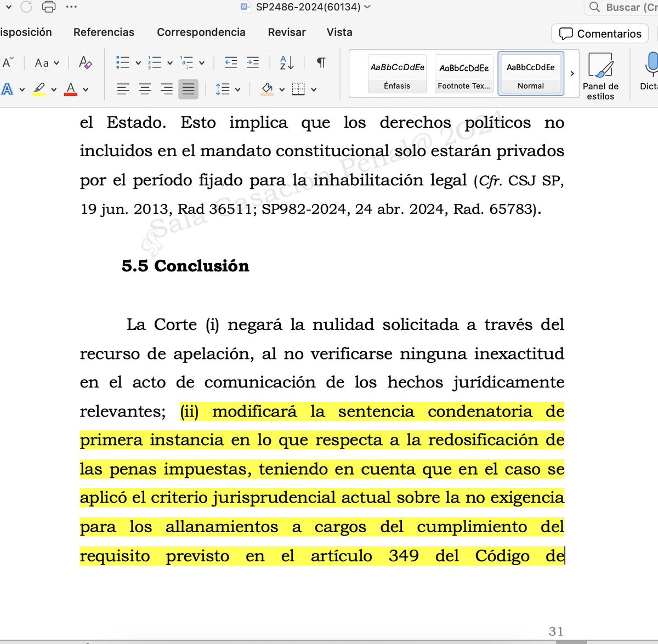Viewport: 658px width, 644px height.
Task: Click the Redo arrow icon
Action: [26, 7]
